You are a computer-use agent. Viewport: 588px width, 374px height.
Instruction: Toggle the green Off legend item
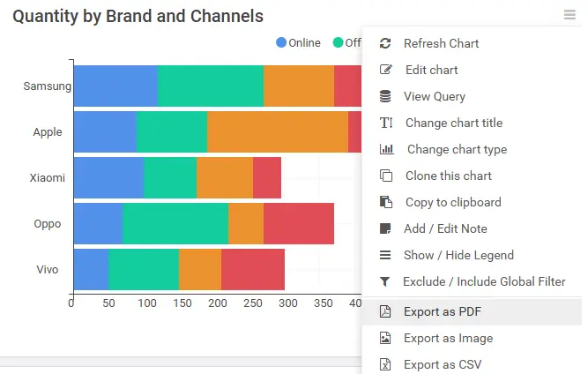click(x=346, y=42)
